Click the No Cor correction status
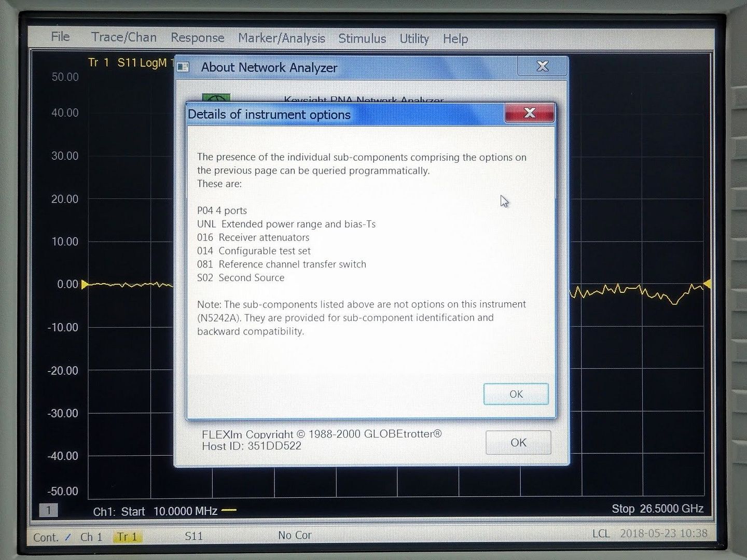 click(x=295, y=535)
